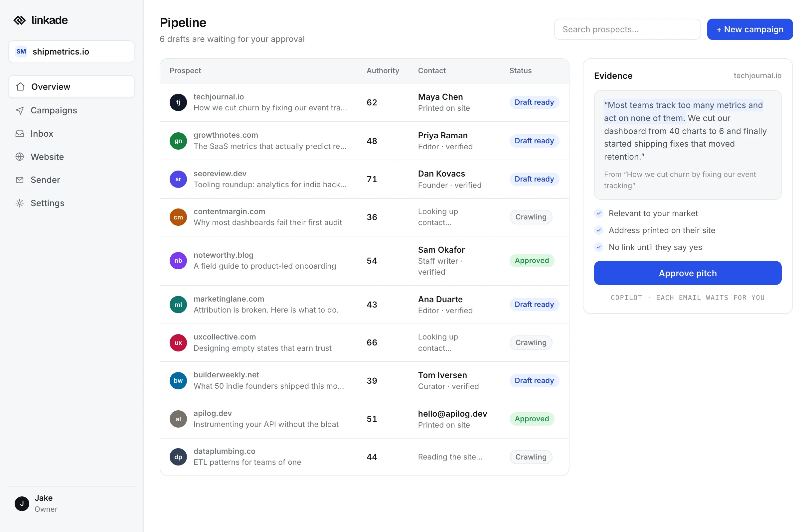Click the bw avatar for builderweekly.net
Image resolution: width=809 pixels, height=532 pixels.
pyautogui.click(x=178, y=380)
